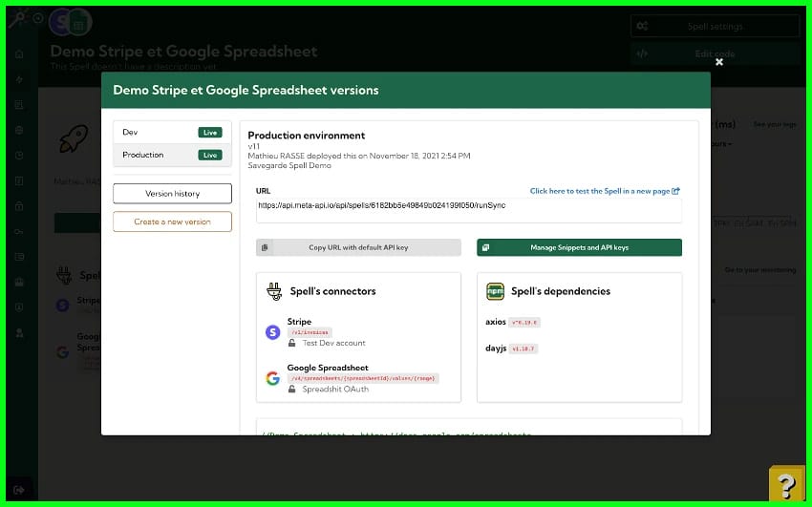Open Spell settings behind the dialog
Viewport: 812px width, 507px height.
coord(716,27)
